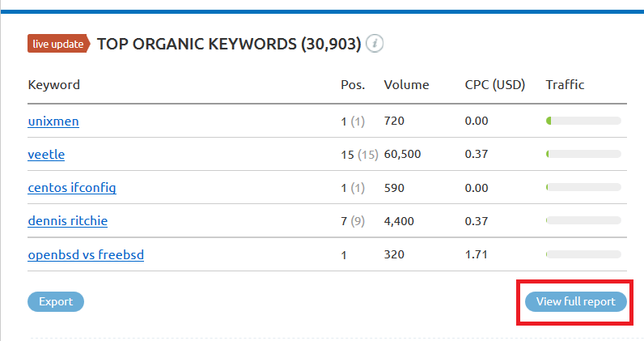The image size is (644, 341).
Task: Open the veetle keyword link
Action: (46, 154)
